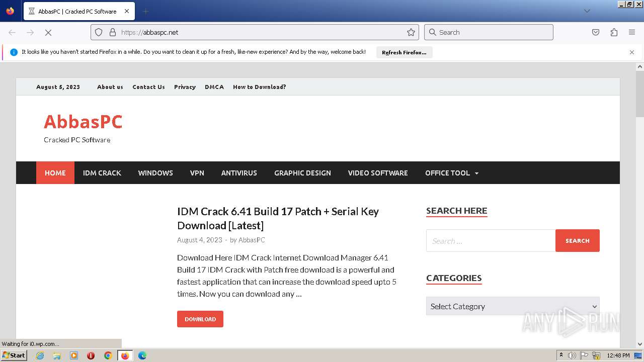Image resolution: width=644 pixels, height=362 pixels.
Task: Open DMCA page link
Action: [214, 87]
